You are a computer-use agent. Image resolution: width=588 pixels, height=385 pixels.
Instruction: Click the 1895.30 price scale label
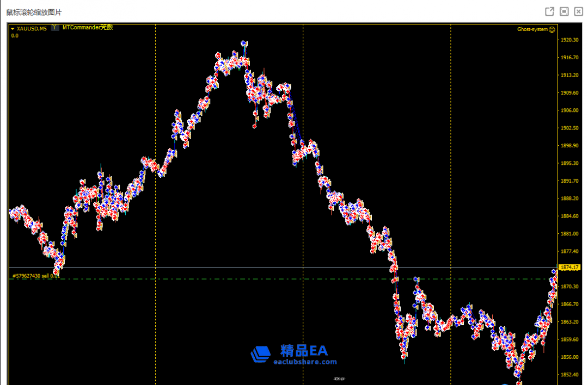coord(569,163)
